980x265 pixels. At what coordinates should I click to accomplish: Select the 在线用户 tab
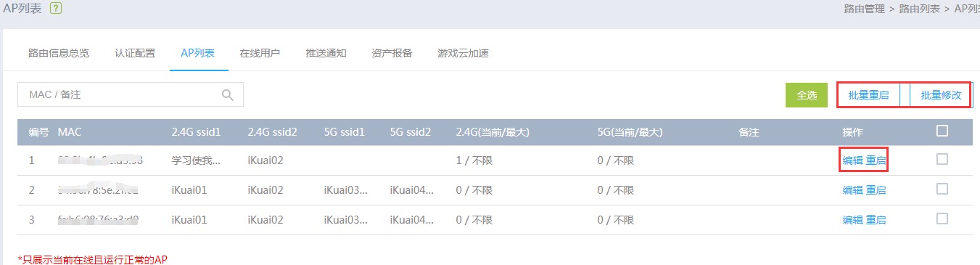pyautogui.click(x=260, y=53)
